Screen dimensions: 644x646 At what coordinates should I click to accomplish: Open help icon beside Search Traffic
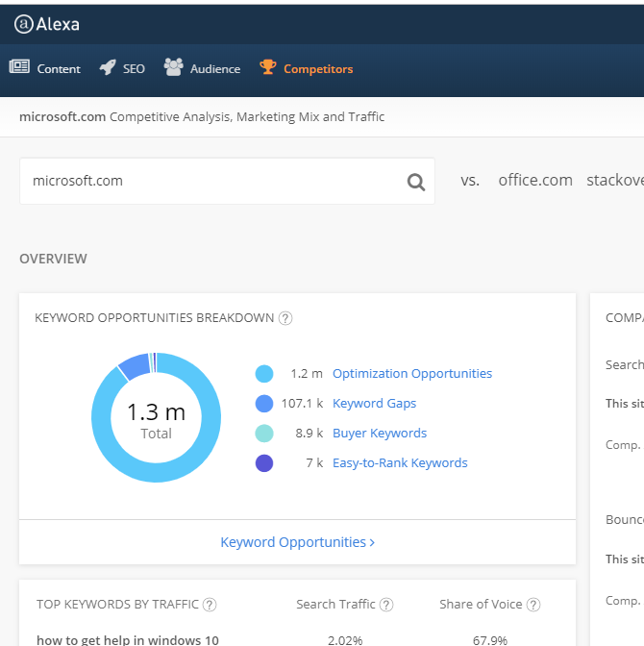386,605
